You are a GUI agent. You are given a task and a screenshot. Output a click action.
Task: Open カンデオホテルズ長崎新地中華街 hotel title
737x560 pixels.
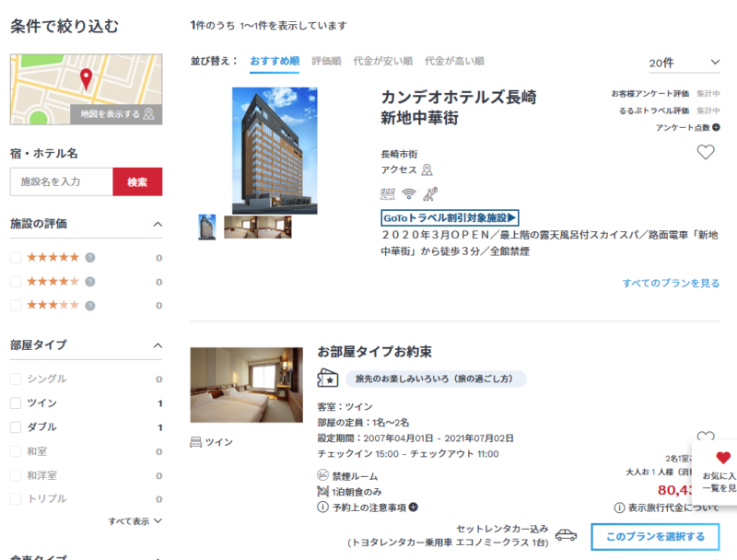pyautogui.click(x=458, y=108)
